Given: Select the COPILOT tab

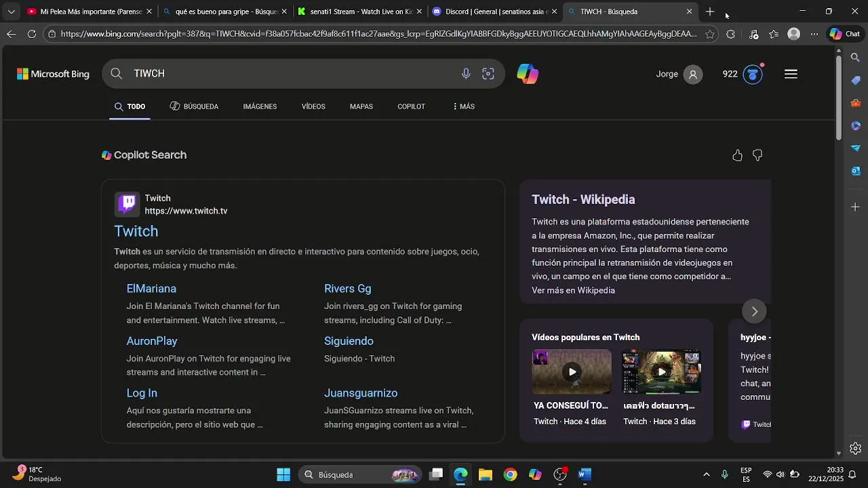Looking at the screenshot, I should coord(411,106).
